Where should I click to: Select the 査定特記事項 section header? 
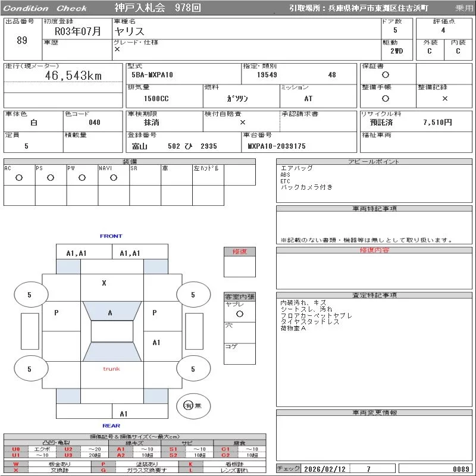point(374,296)
